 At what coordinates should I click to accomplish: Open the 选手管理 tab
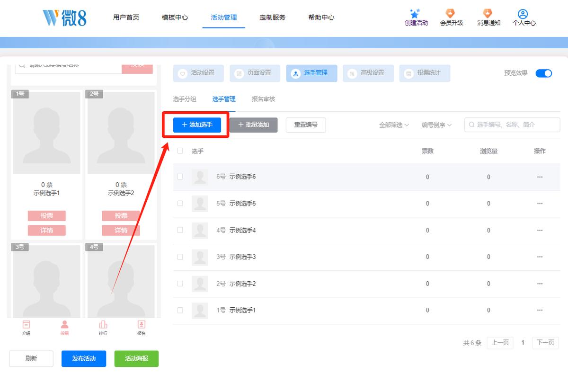tap(311, 73)
